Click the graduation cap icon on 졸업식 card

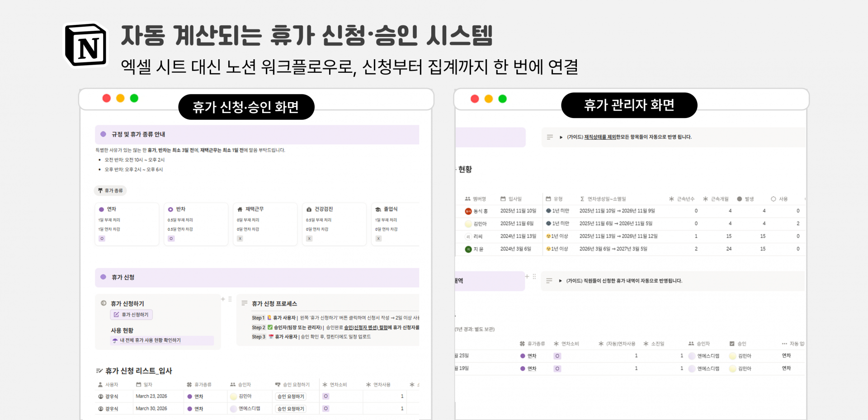[378, 209]
